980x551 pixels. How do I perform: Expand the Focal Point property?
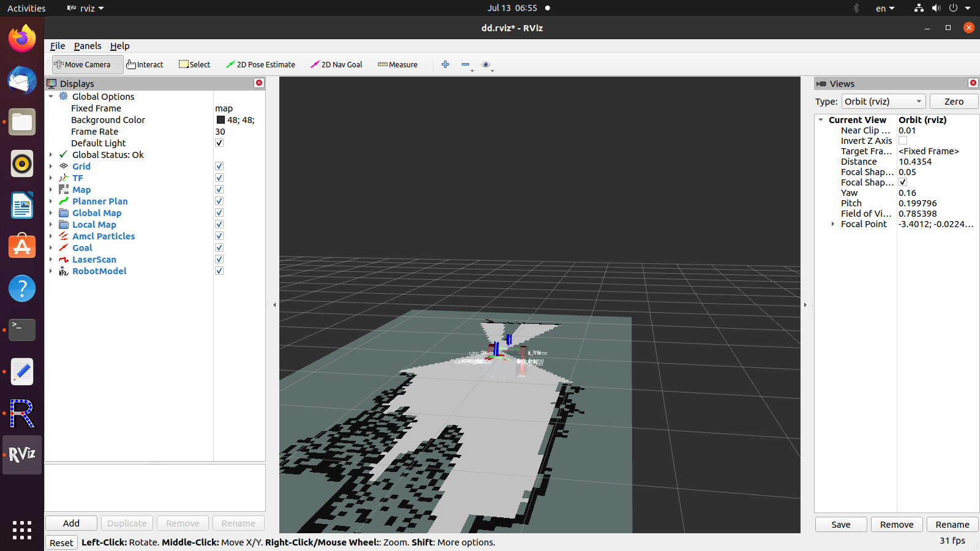tap(833, 224)
